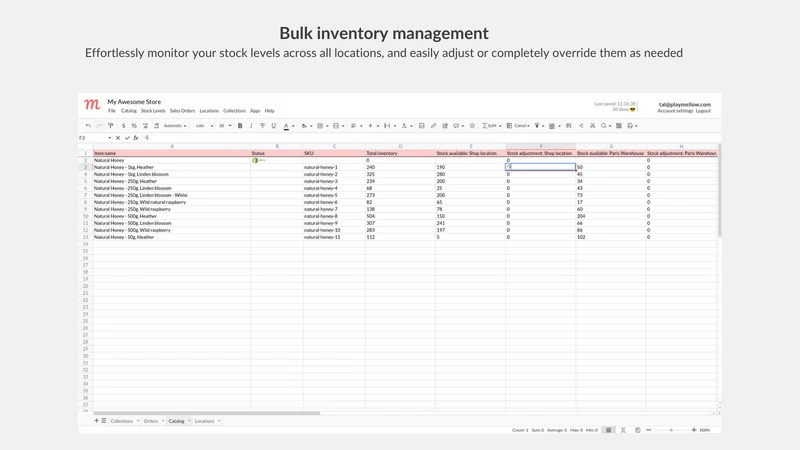Toggle strikethrough formatting
This screenshot has width=800, height=450.
[262, 126]
